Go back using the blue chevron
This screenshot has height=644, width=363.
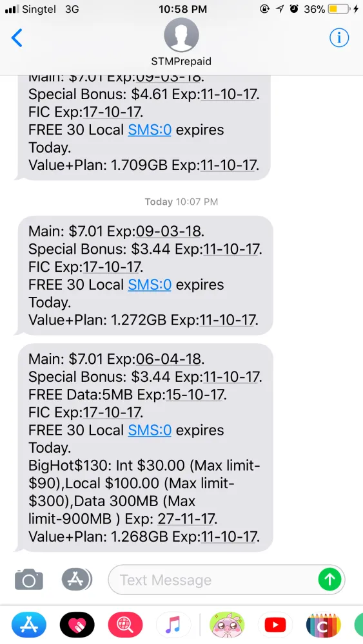coord(17,38)
